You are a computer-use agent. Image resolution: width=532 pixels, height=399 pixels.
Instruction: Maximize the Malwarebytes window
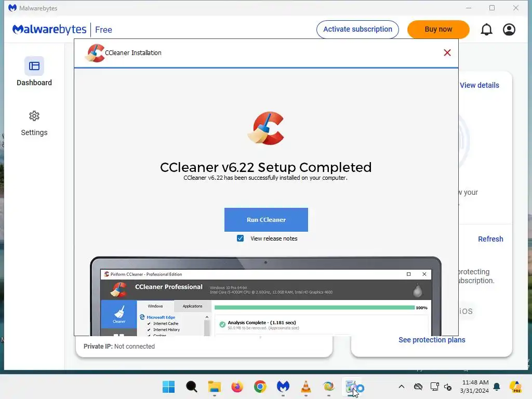click(x=492, y=8)
